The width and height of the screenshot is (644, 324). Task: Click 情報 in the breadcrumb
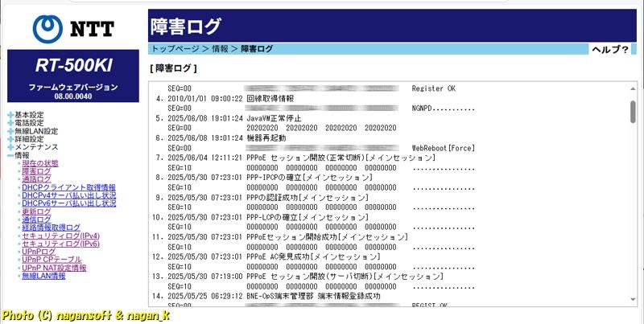click(220, 49)
